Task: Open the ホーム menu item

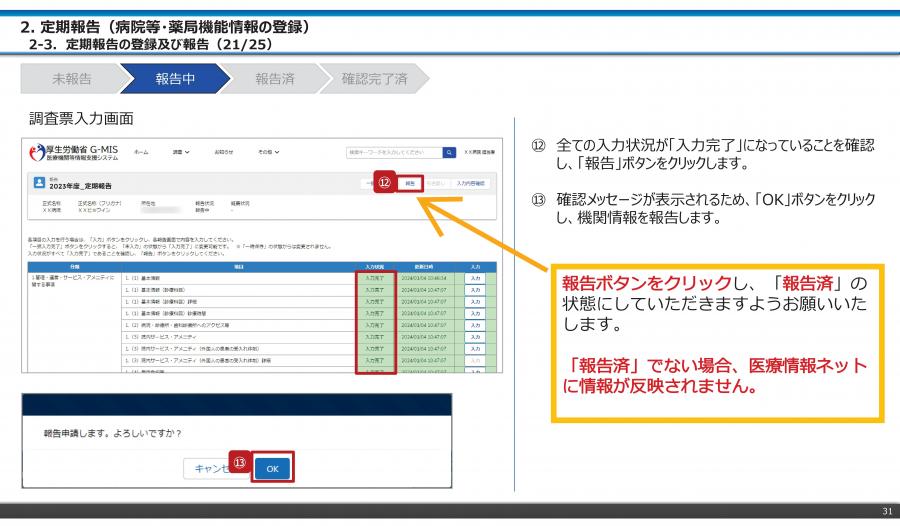Action: (141, 152)
